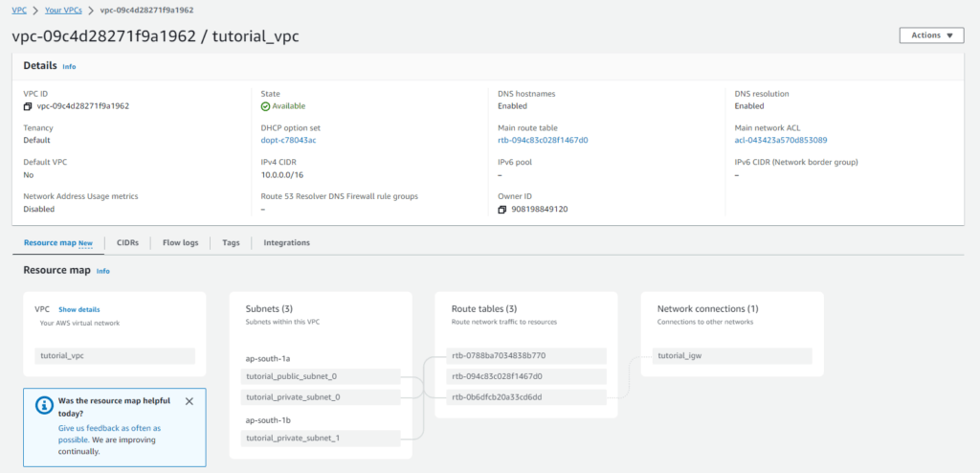Open main network ACL acl-043423a570d853089 link
The image size is (980, 473).
781,140
